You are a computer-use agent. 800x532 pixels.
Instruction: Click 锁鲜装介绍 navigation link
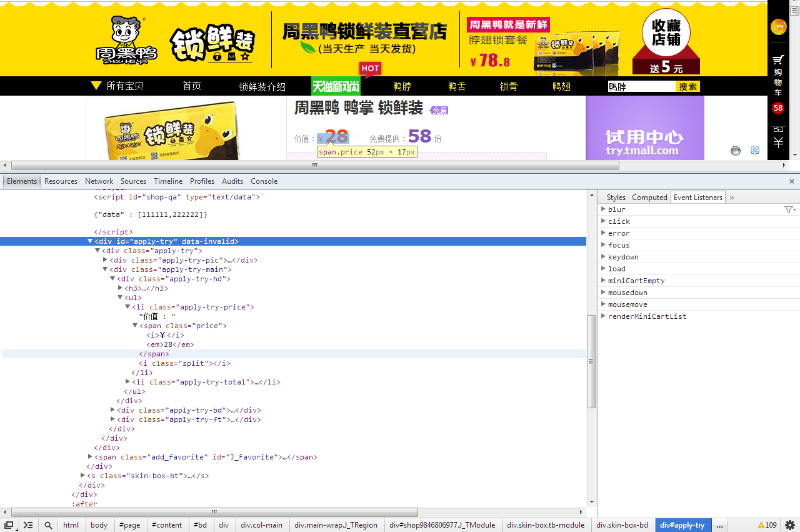[262, 87]
